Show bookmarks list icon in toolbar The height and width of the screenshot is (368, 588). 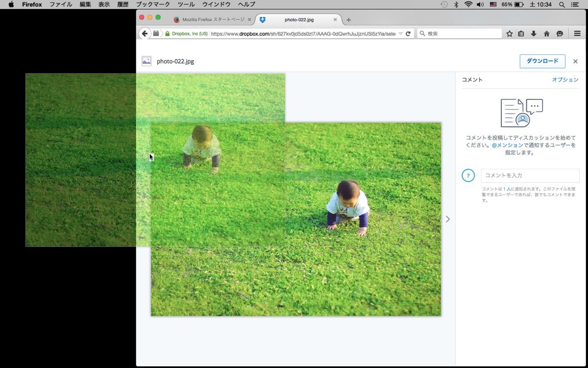point(521,33)
